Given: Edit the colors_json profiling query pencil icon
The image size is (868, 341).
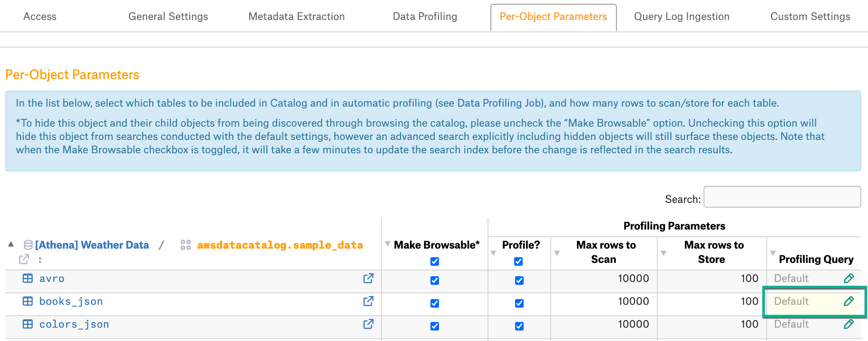Looking at the screenshot, I should pos(849,324).
